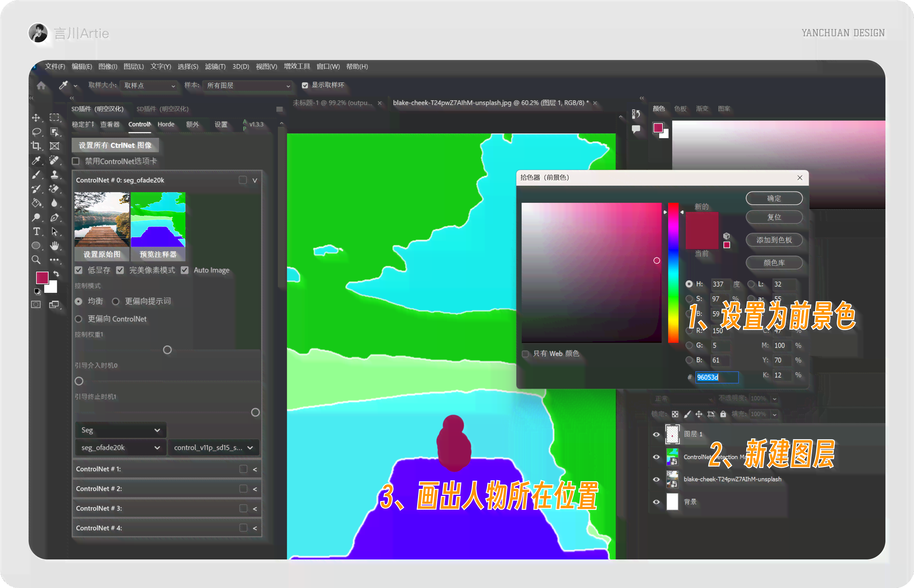Switch to the 色板 panel tab
The image size is (914, 588).
coord(680,109)
